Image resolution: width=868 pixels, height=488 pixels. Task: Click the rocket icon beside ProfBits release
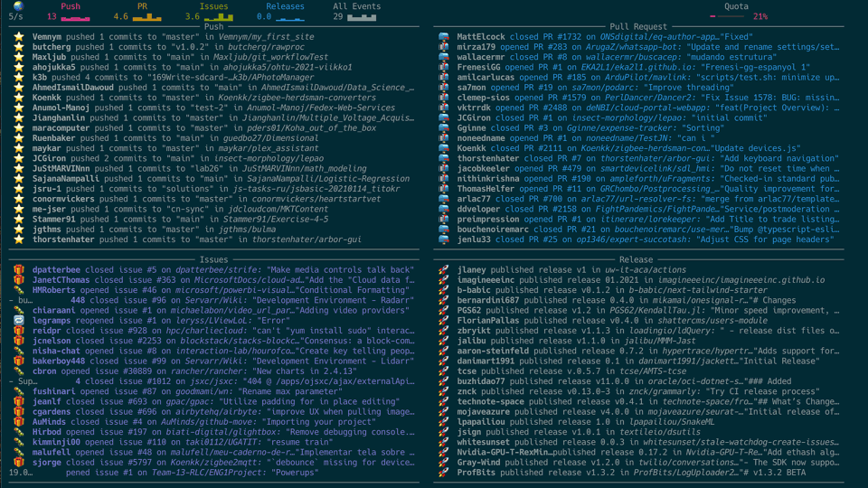point(444,473)
